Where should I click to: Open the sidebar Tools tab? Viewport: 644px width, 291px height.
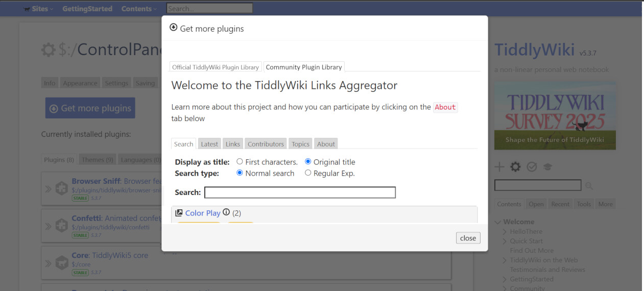584,204
